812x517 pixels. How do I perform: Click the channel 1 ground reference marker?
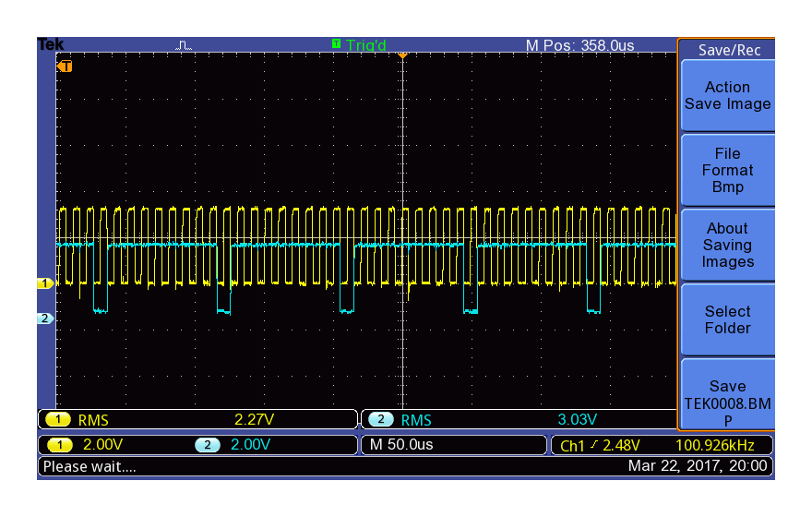tap(45, 283)
